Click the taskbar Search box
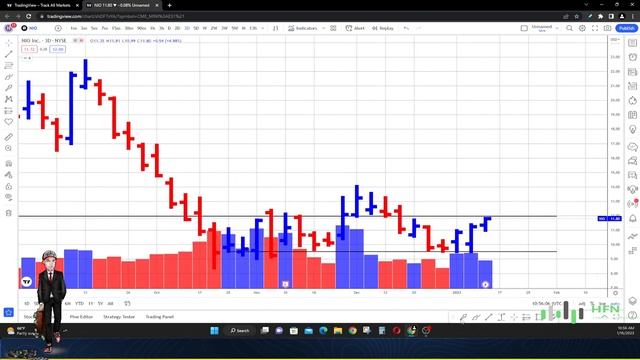Viewport: 640px width, 360px height. [x=240, y=331]
